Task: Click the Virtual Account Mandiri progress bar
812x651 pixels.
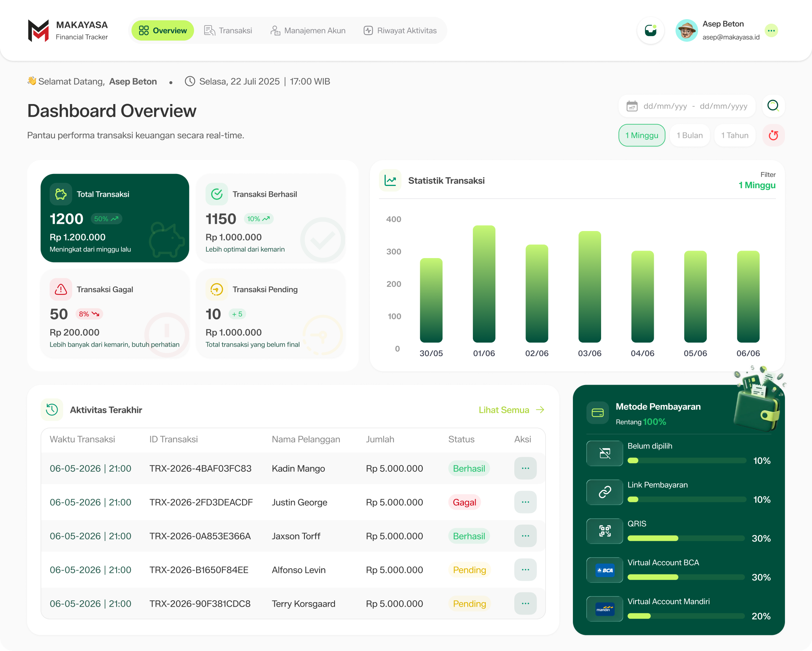Action: [686, 616]
